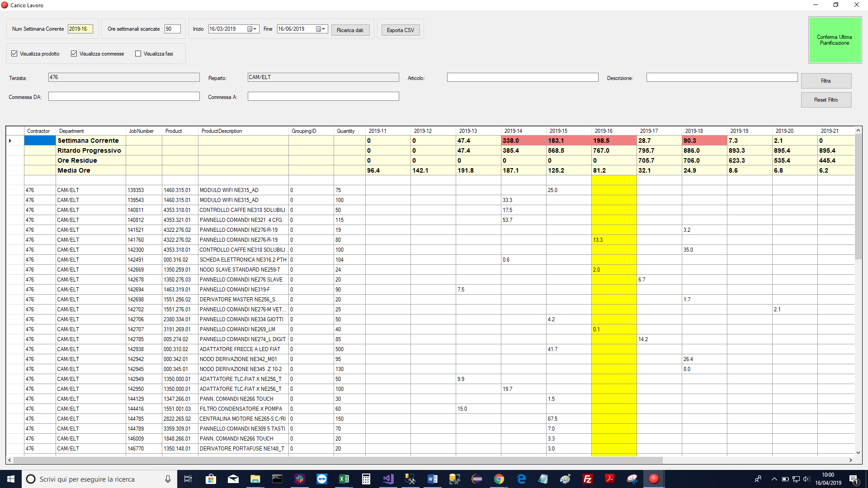
Task: Open the People icon in the system tray
Action: 758,479
